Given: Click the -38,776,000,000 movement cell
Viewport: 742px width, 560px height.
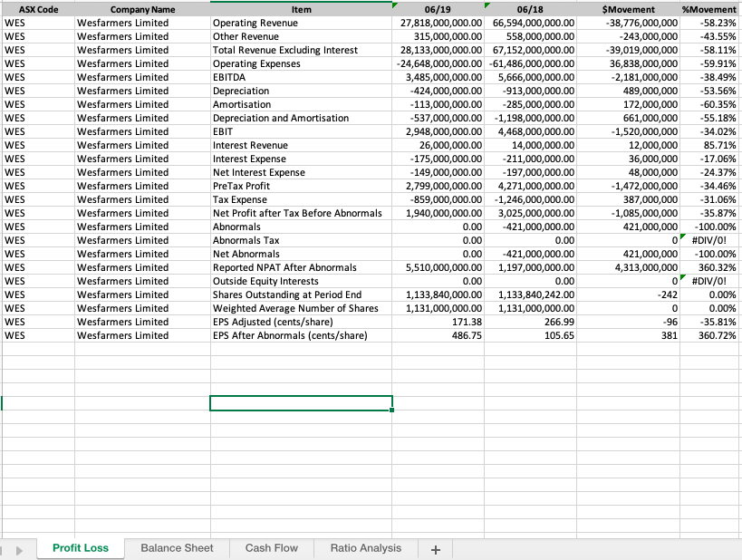Looking at the screenshot, I should click(x=628, y=24).
